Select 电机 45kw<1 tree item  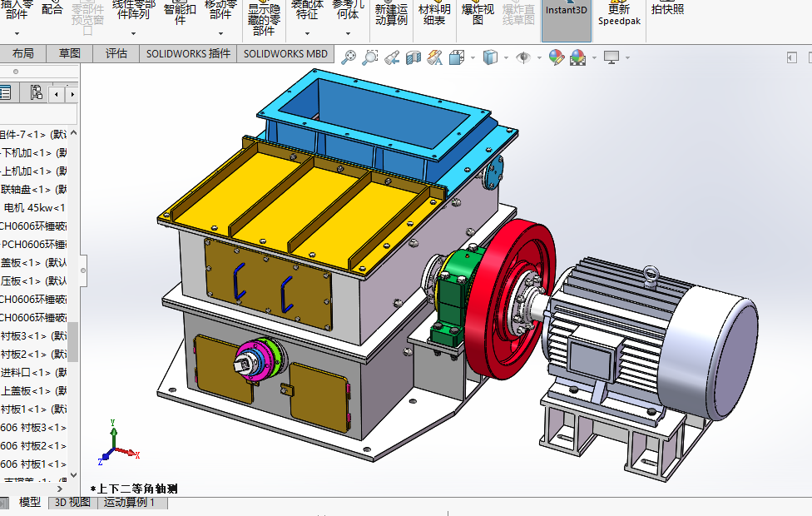pos(34,208)
